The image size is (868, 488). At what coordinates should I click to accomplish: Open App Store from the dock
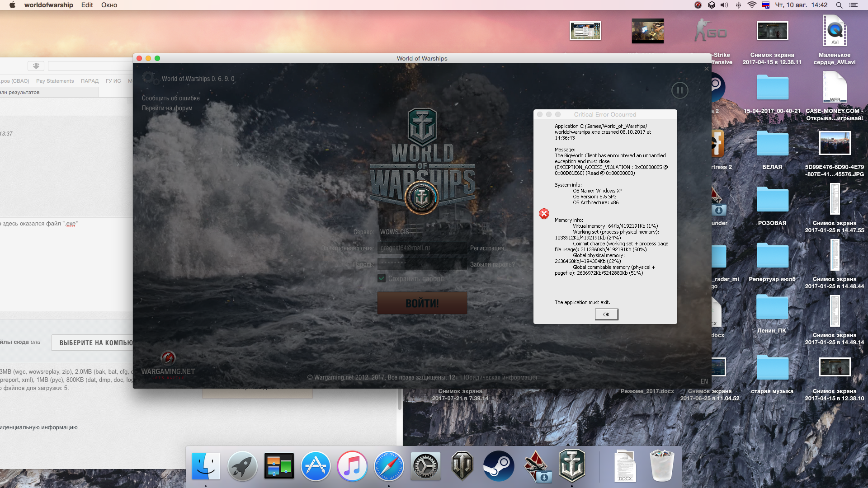[316, 466]
